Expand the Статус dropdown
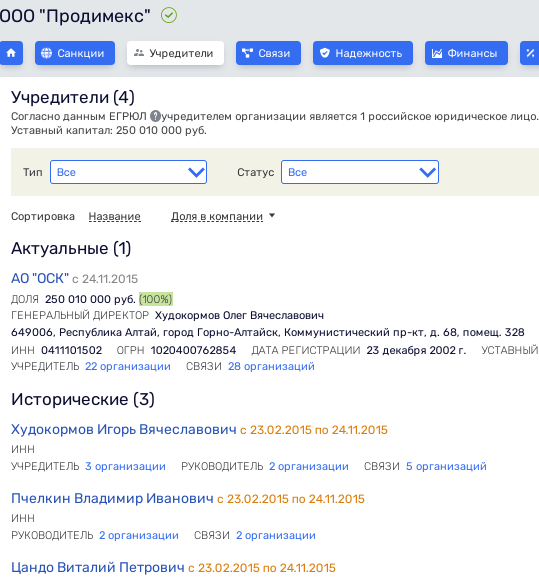The width and height of the screenshot is (539, 577). pos(360,172)
